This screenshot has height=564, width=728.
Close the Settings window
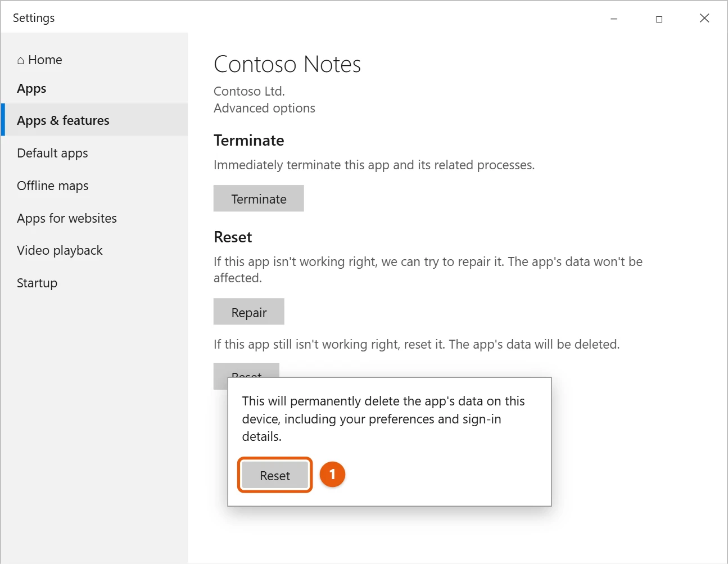(x=704, y=19)
